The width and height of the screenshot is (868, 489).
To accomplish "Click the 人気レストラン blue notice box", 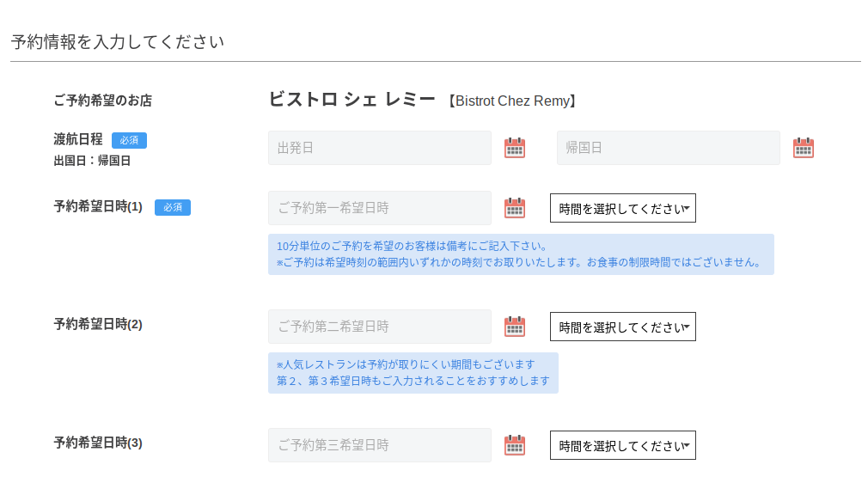I will pyautogui.click(x=413, y=373).
